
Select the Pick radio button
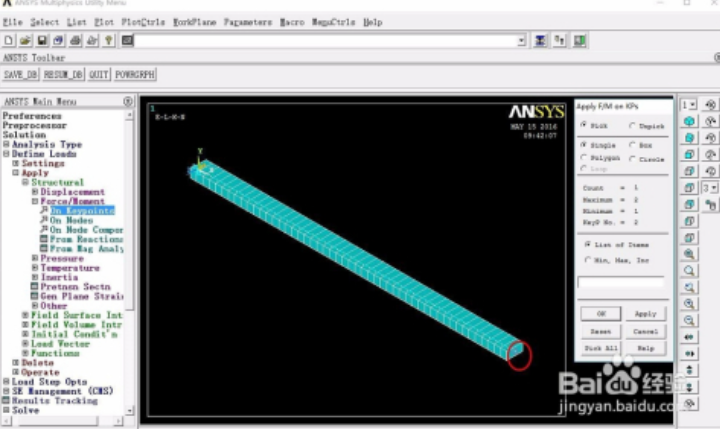(584, 125)
